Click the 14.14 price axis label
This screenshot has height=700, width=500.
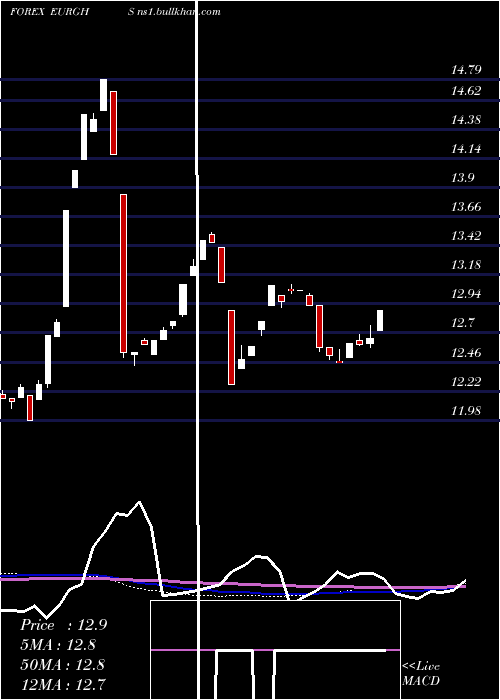click(466, 149)
